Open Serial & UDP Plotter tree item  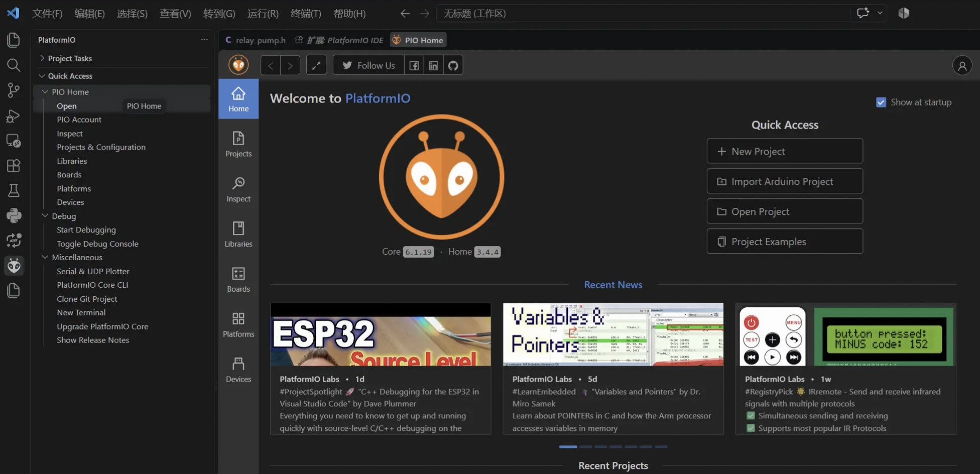93,271
